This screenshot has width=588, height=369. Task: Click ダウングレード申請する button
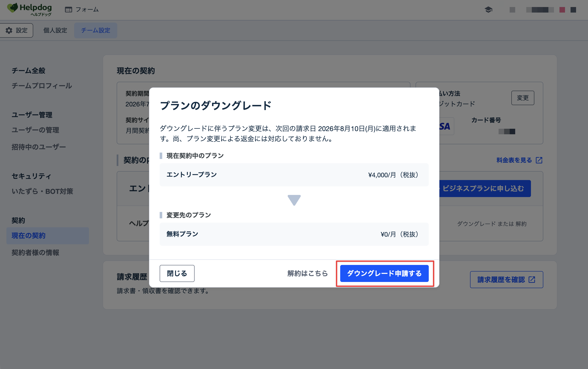(384, 274)
